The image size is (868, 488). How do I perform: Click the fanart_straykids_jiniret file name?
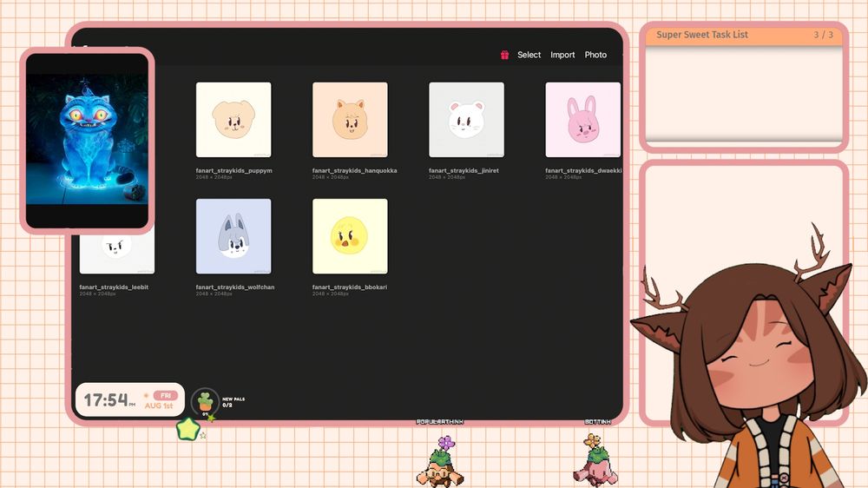pyautogui.click(x=464, y=170)
